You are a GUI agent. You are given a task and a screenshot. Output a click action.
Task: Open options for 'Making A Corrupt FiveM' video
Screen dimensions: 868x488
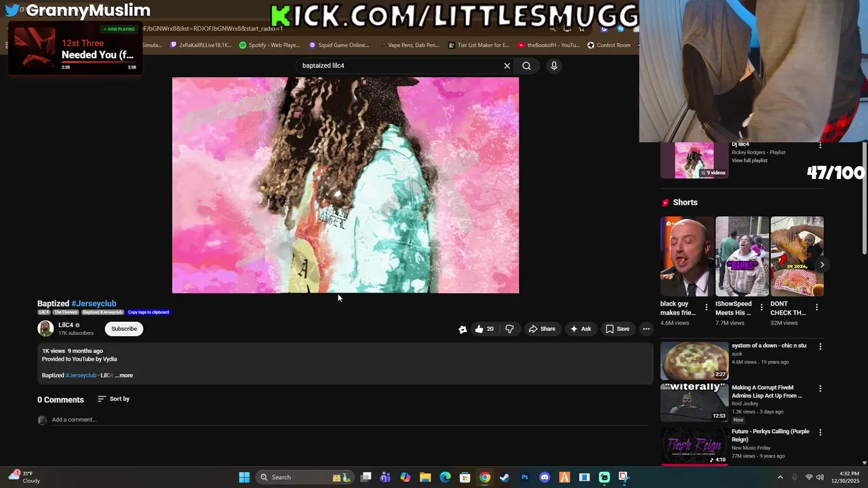pyautogui.click(x=820, y=389)
